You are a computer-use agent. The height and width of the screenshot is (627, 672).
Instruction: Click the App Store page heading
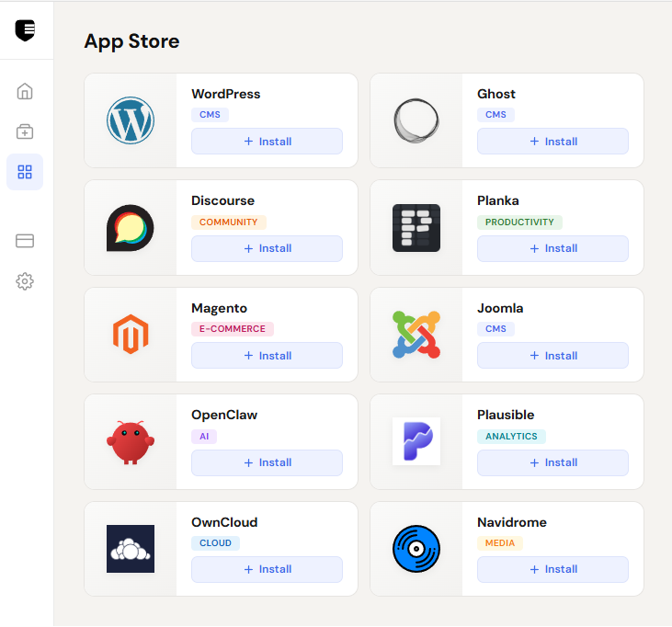point(132,41)
